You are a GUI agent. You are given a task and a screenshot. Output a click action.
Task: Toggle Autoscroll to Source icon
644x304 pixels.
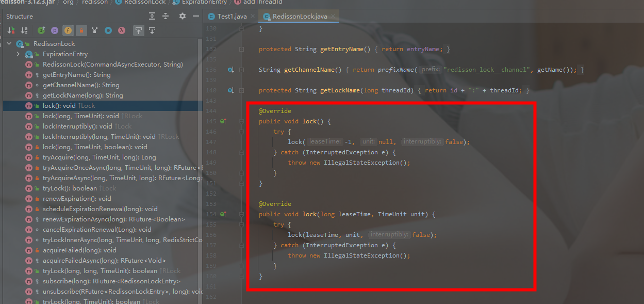[139, 30]
